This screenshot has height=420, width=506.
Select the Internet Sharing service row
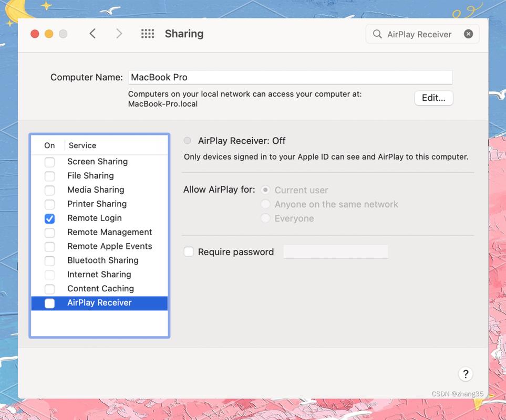(99, 275)
